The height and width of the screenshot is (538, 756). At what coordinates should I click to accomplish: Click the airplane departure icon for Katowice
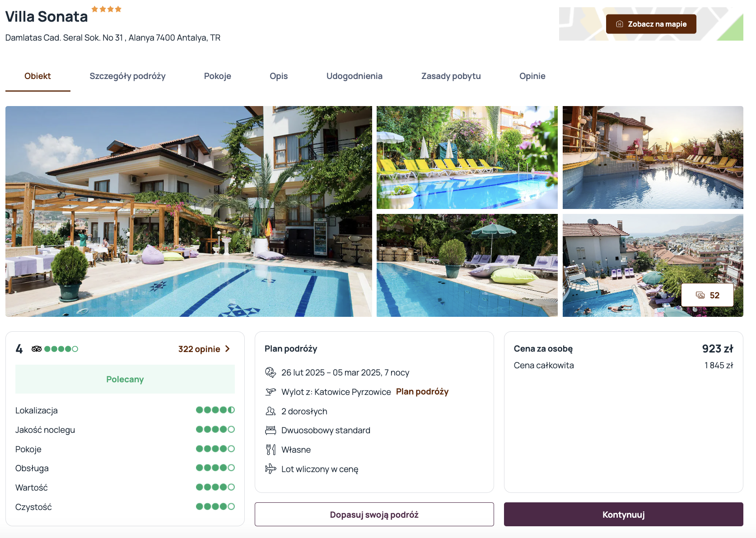click(271, 392)
